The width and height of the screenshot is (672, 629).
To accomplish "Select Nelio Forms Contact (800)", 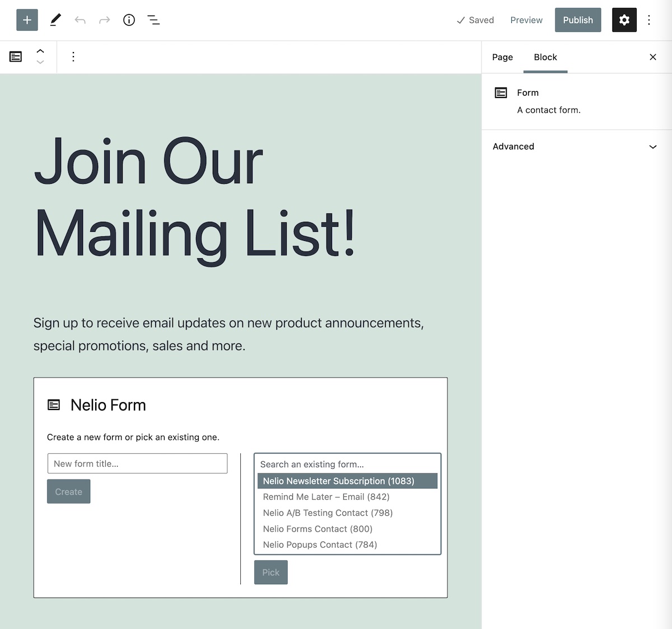I will pos(347,529).
